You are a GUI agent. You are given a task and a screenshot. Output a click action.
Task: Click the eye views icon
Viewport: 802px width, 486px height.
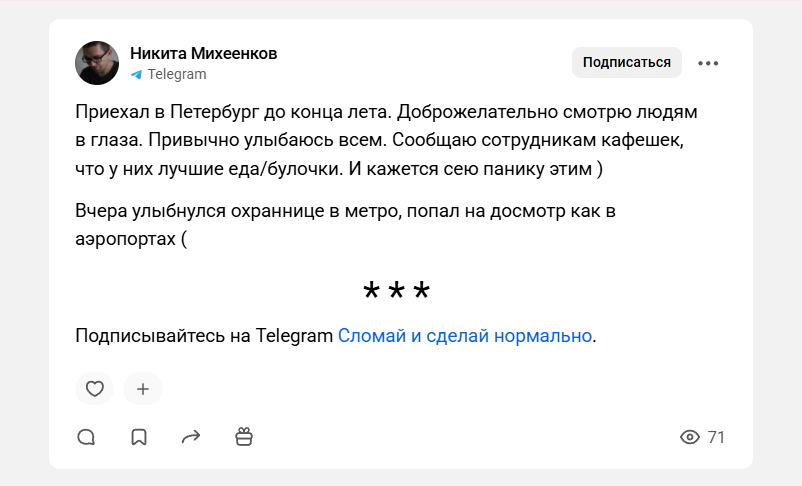pos(689,437)
